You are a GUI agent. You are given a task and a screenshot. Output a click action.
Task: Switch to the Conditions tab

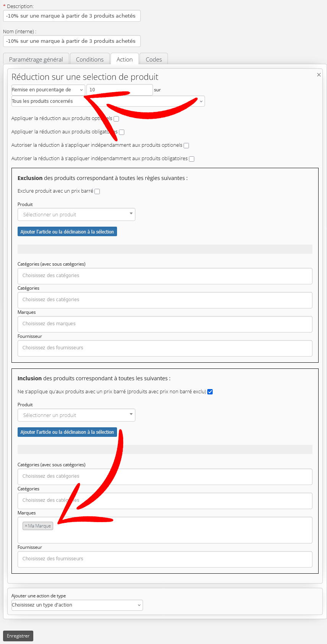pyautogui.click(x=90, y=59)
